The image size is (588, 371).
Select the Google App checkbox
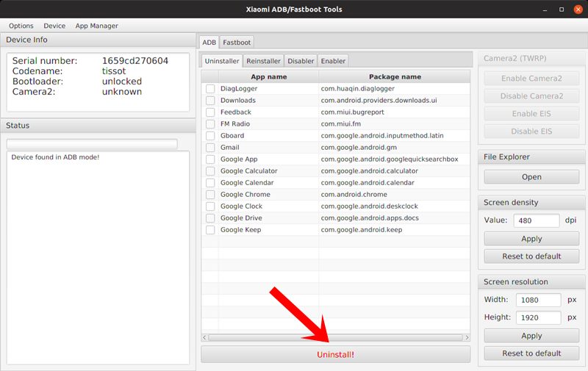210,159
